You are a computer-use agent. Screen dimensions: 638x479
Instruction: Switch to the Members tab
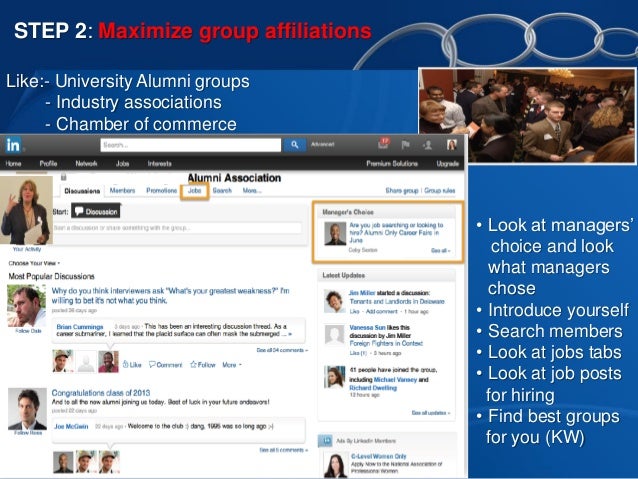tap(122, 190)
